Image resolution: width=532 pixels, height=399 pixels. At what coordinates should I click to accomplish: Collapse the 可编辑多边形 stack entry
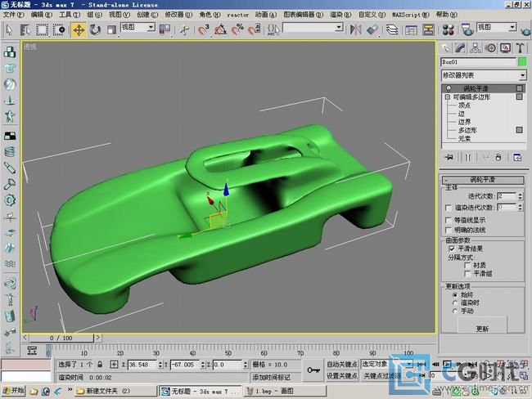pos(448,97)
